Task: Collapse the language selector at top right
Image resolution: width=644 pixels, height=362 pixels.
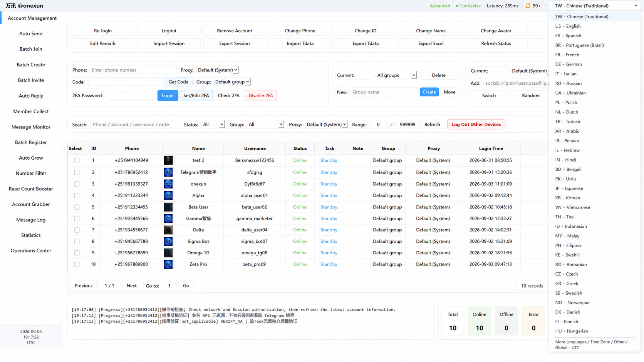Action: point(595,6)
